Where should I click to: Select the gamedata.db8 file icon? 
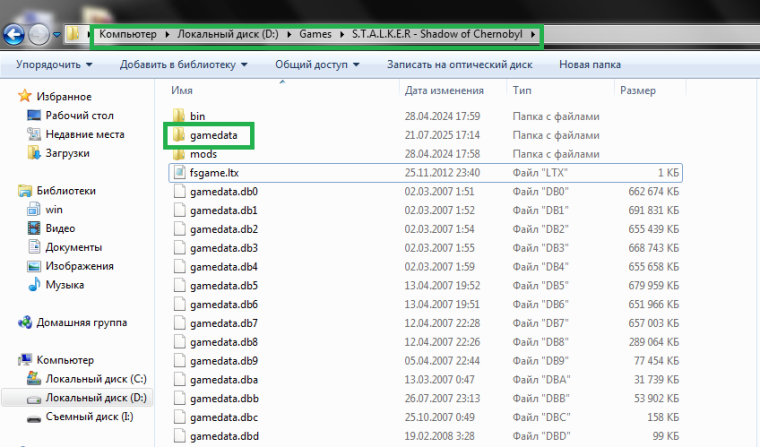pos(179,342)
